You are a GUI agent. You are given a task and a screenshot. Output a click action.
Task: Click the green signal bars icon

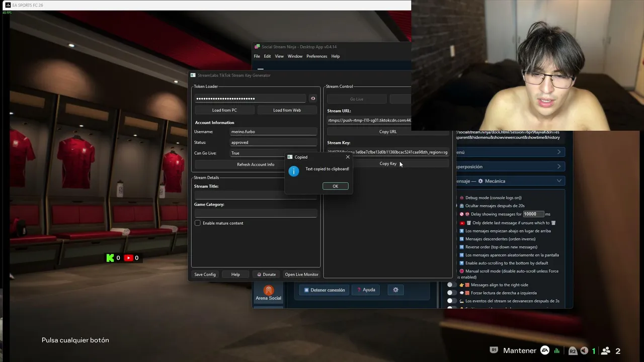pyautogui.click(x=557, y=351)
